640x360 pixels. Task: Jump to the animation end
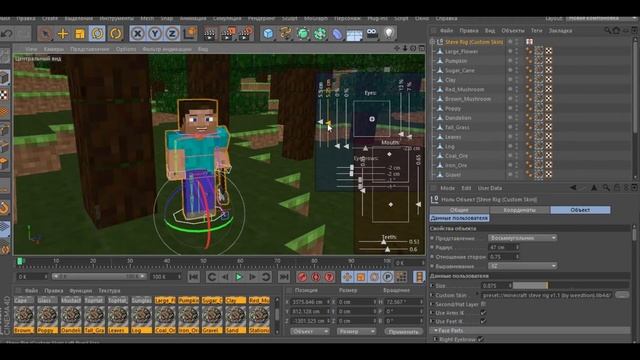click(284, 277)
